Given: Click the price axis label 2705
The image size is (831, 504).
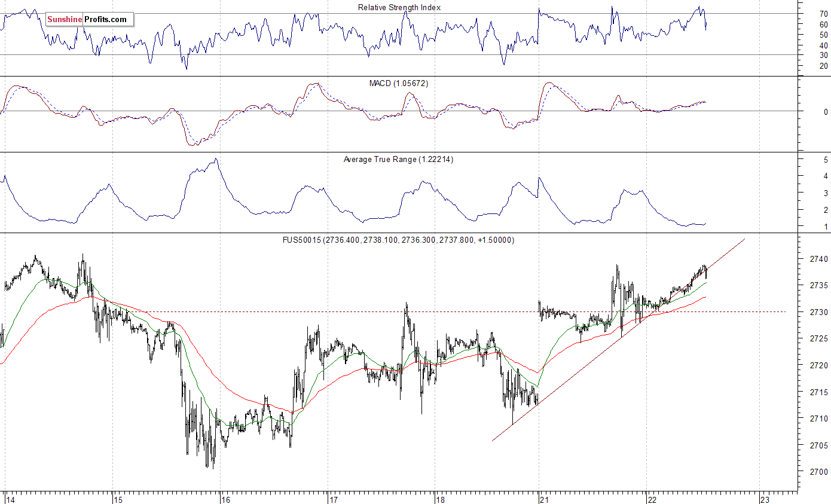Looking at the screenshot, I should pos(820,445).
